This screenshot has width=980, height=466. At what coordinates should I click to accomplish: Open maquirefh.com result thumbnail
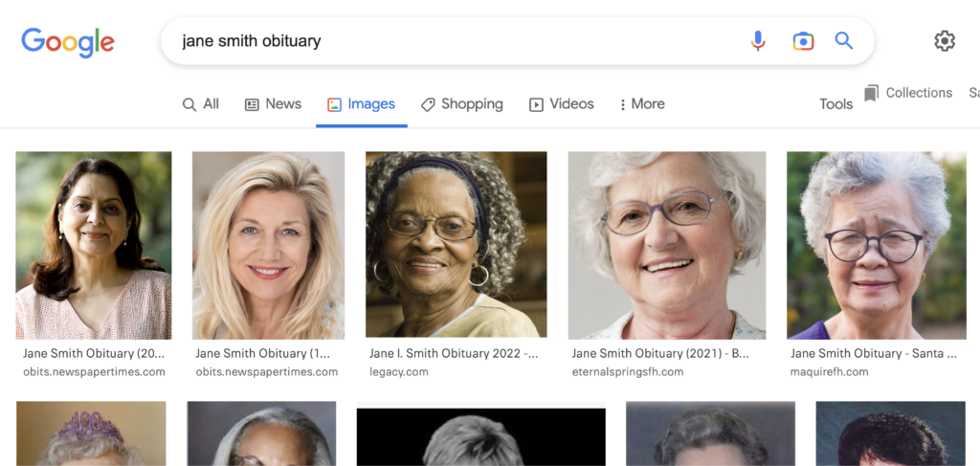877,246
